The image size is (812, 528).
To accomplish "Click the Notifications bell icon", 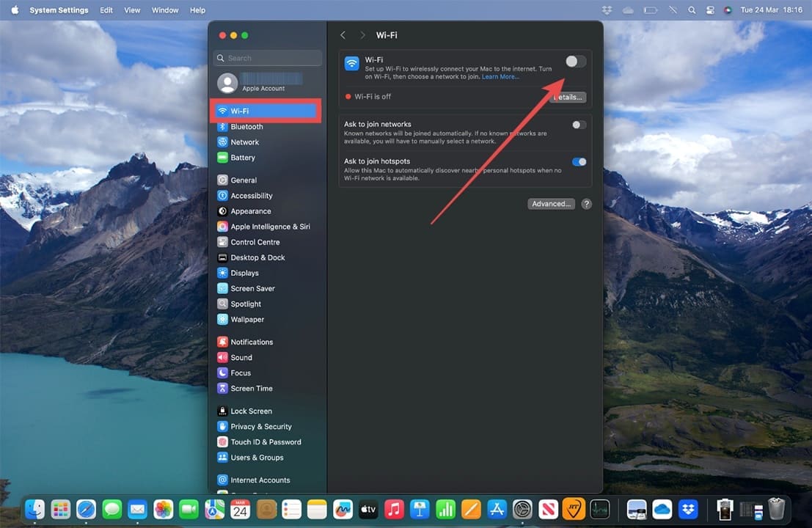I will pos(222,342).
